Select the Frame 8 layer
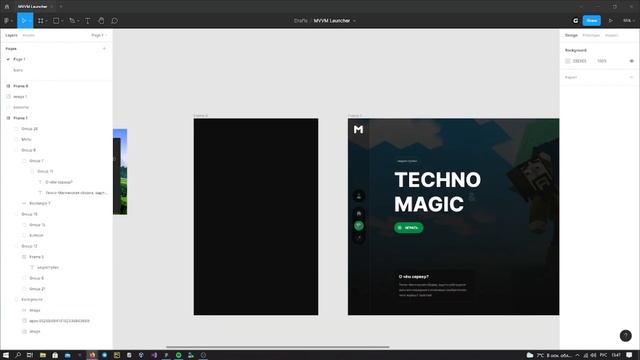640x360 pixels. (21, 86)
